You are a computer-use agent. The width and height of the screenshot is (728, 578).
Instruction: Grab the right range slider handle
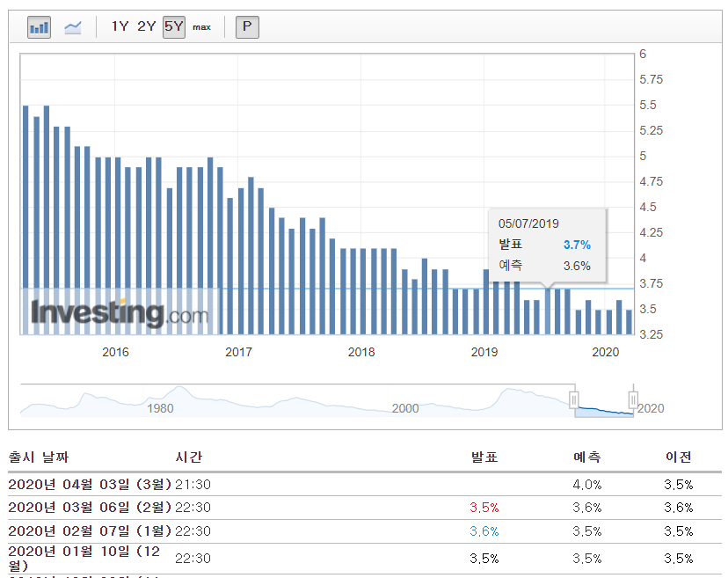tap(633, 399)
